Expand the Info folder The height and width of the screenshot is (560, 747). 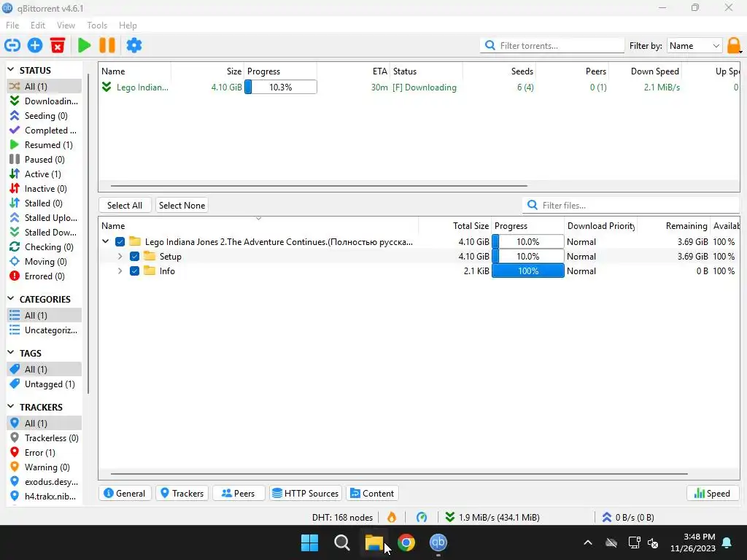(120, 271)
